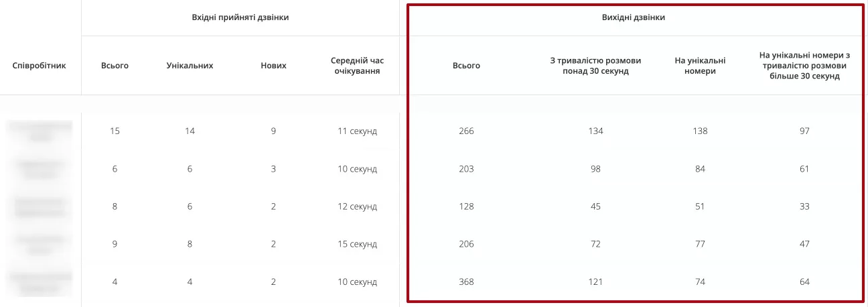Click the cell with value 97
Image resolution: width=868 pixels, height=307 pixels.
click(x=804, y=131)
